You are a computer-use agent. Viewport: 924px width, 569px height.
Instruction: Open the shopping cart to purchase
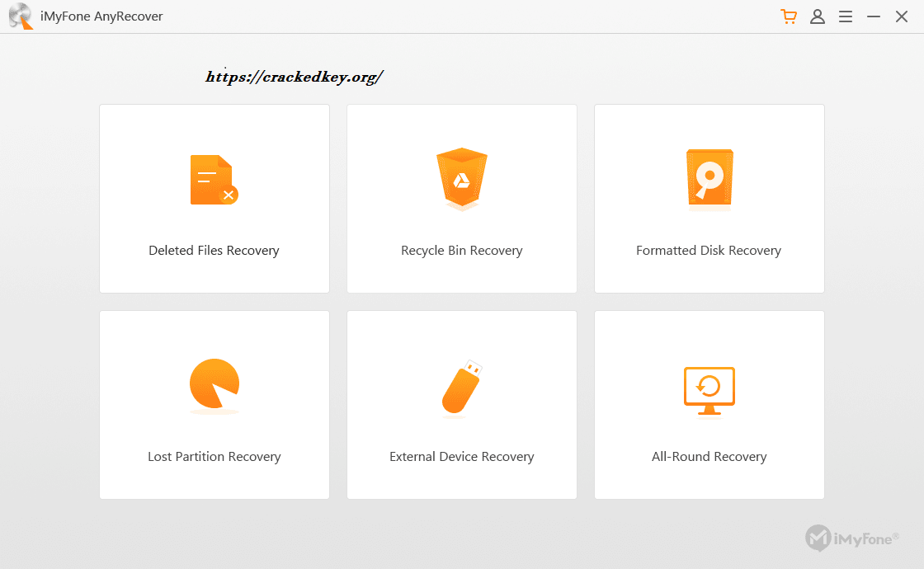pyautogui.click(x=789, y=16)
